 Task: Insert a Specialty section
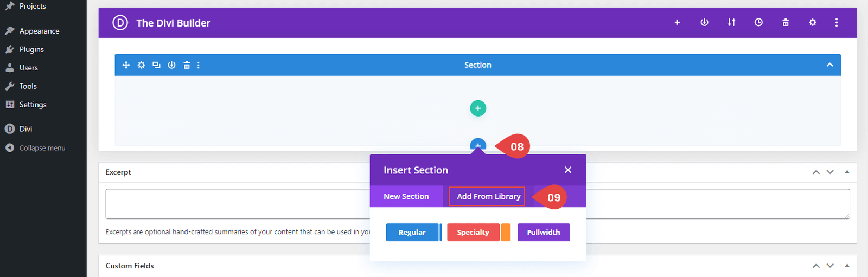[473, 232]
